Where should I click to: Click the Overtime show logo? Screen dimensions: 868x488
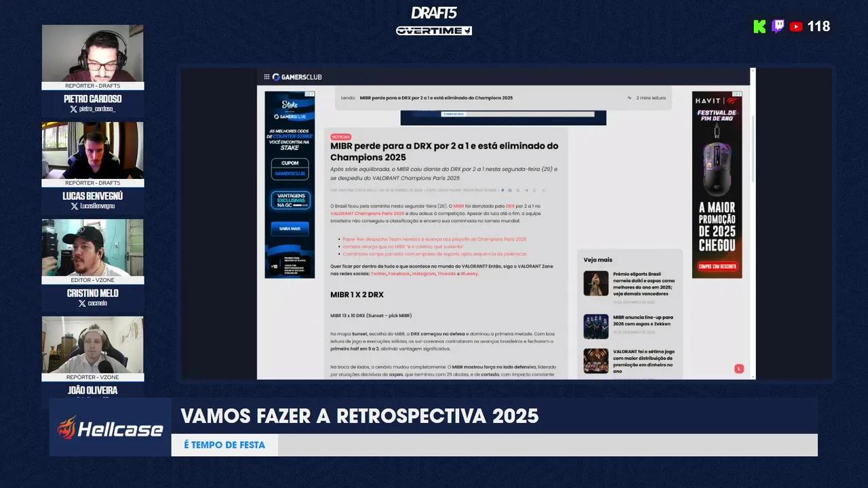(x=434, y=30)
